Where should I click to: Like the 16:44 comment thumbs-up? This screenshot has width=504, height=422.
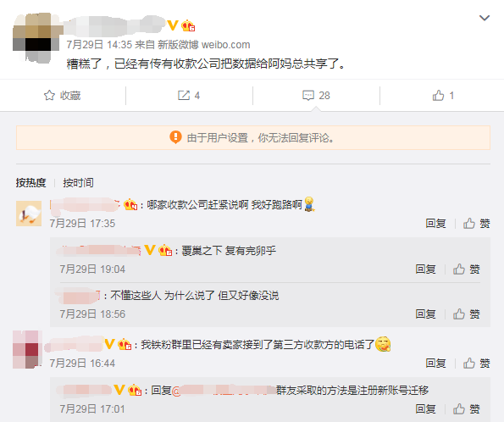469,364
